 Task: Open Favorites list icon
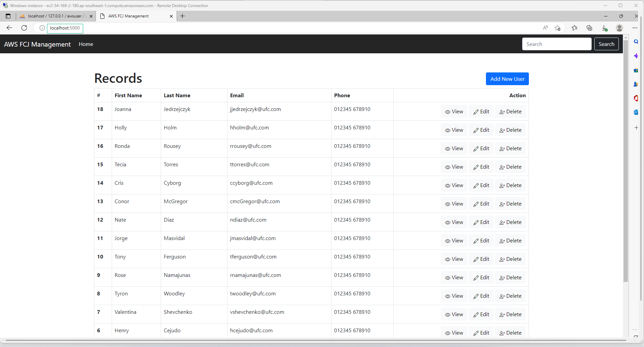coord(575,28)
